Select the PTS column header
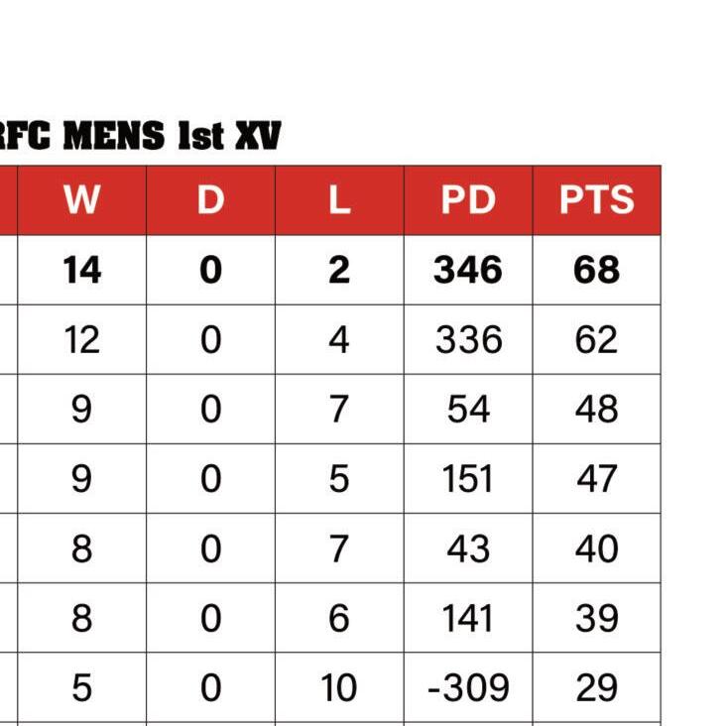Screen dimensions: 728x726 coord(596,200)
